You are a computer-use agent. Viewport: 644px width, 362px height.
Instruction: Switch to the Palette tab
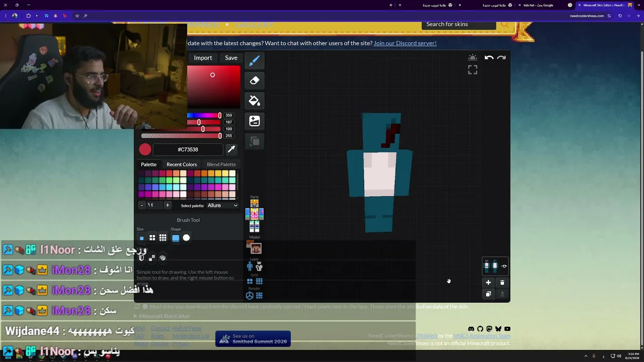148,164
